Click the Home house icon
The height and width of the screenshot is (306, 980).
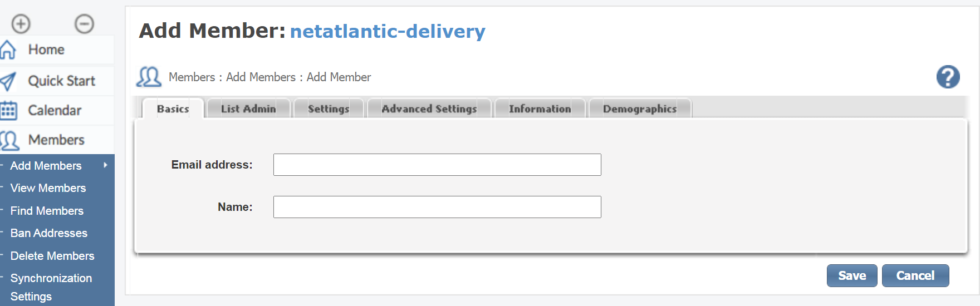pyautogui.click(x=8, y=50)
